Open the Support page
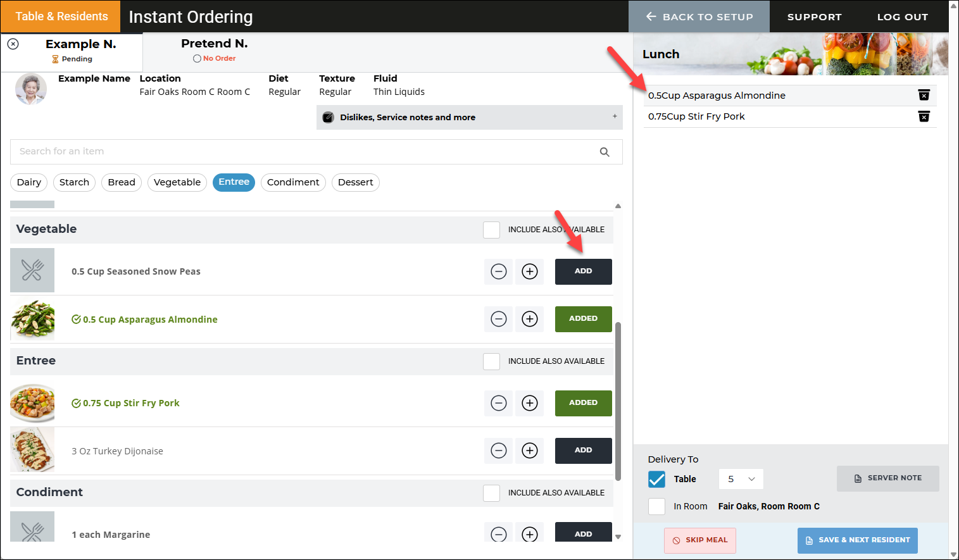Image resolution: width=959 pixels, height=560 pixels. point(814,16)
